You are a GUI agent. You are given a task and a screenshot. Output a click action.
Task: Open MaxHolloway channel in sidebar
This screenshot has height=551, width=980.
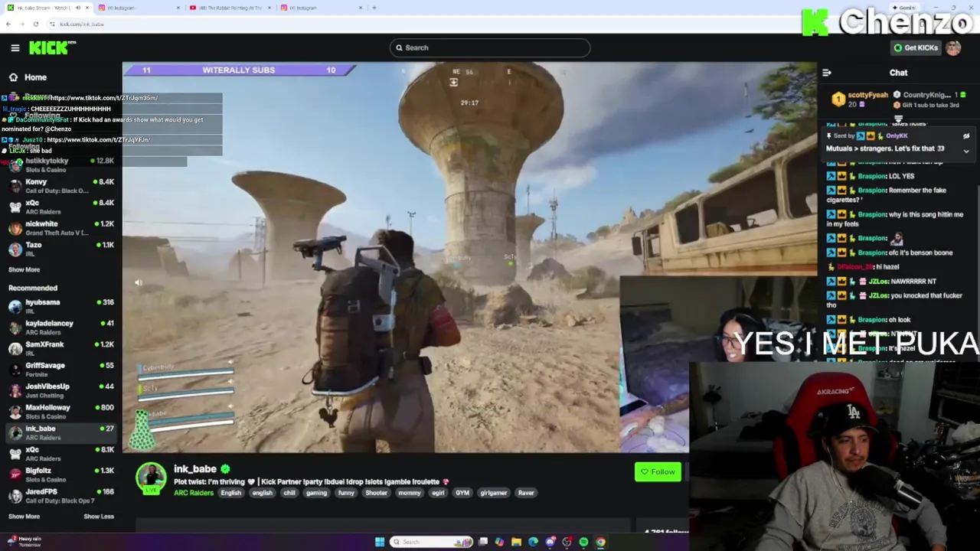pyautogui.click(x=61, y=412)
